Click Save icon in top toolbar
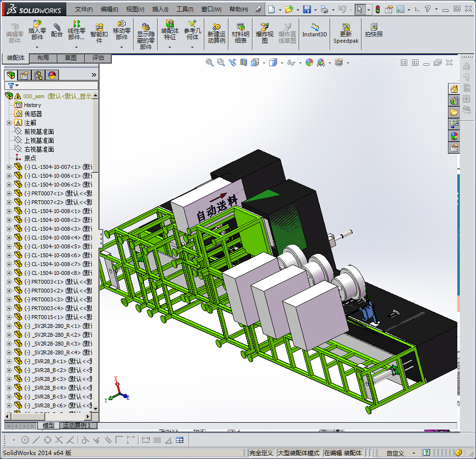 [307, 9]
